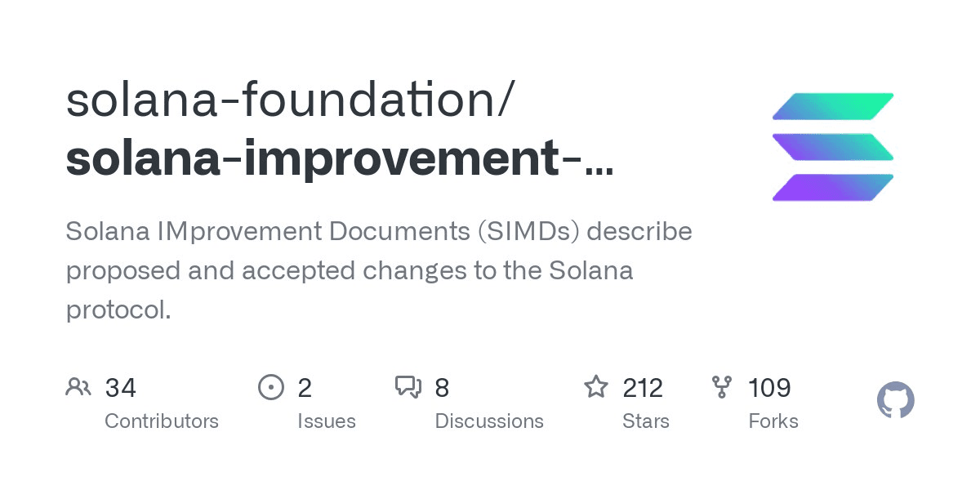Viewport: 980px width, 490px height.
Task: Click the 109 forks count
Action: 769,388
